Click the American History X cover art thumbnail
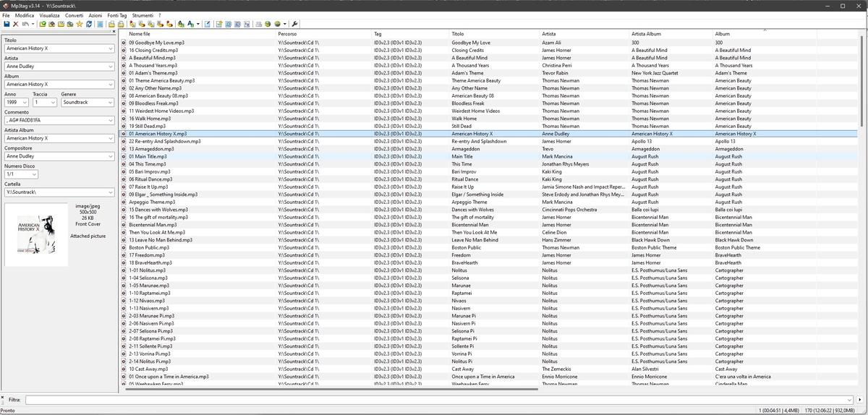Viewport: 868px width, 415px height. (36, 234)
